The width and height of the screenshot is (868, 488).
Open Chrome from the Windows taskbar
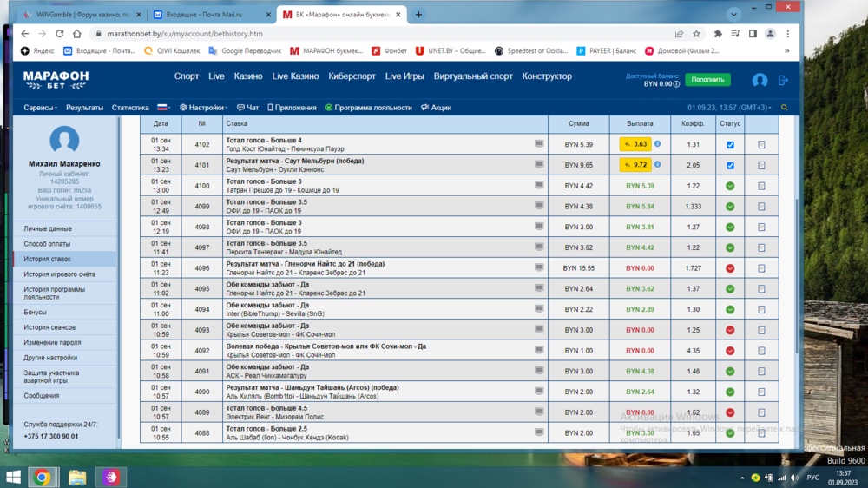(42, 477)
